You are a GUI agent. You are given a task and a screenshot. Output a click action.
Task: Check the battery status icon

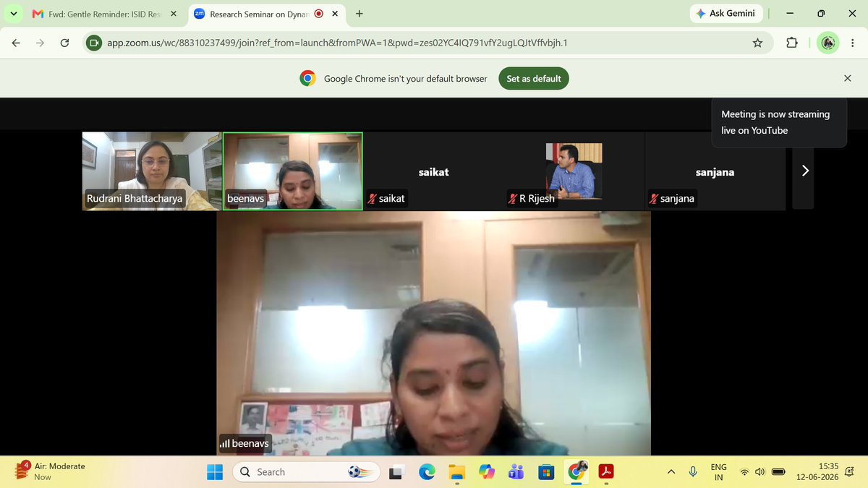778,472
